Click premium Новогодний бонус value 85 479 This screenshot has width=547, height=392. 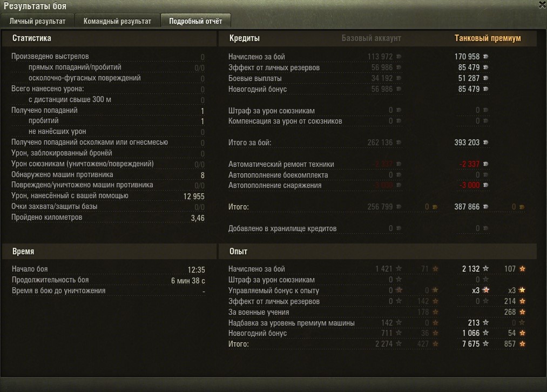469,89
